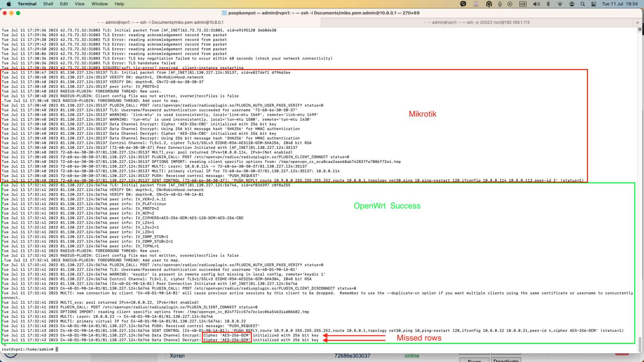Click the arch-shaped VPN menu bar icon

(489, 4)
